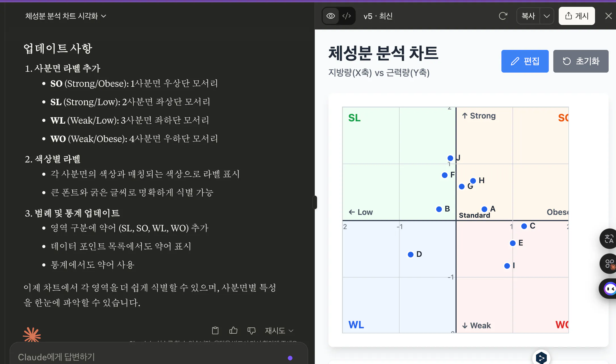Screen dimensions: 616x364
Task: Copy the assistant response via clipboard icon
Action: [215, 330]
